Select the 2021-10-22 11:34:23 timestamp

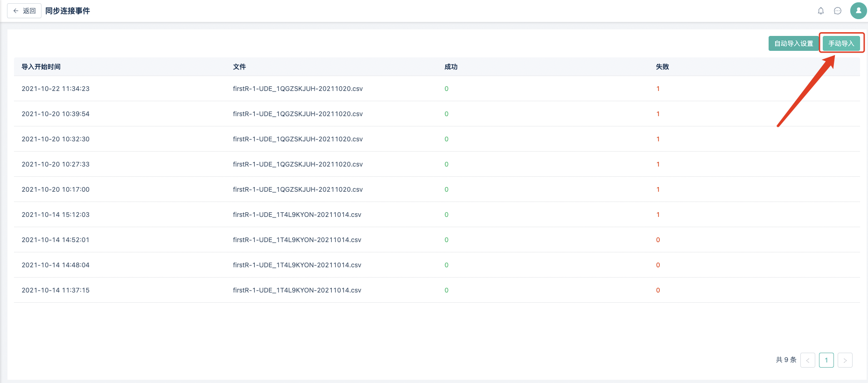pyautogui.click(x=56, y=89)
